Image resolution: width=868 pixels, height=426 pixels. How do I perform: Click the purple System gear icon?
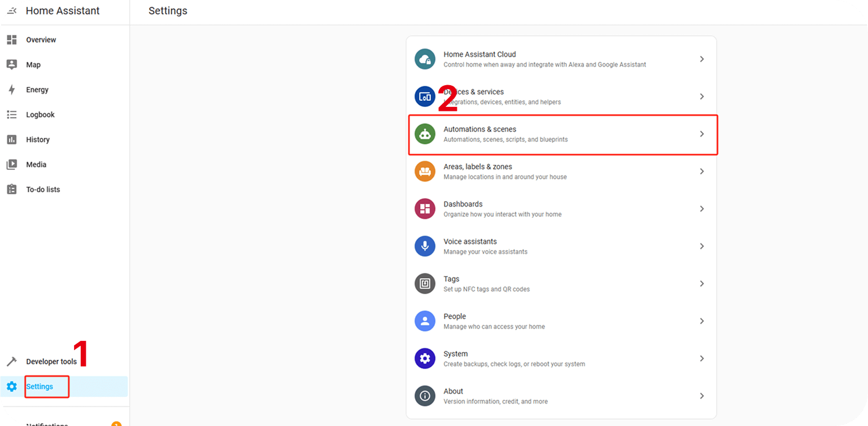425,358
